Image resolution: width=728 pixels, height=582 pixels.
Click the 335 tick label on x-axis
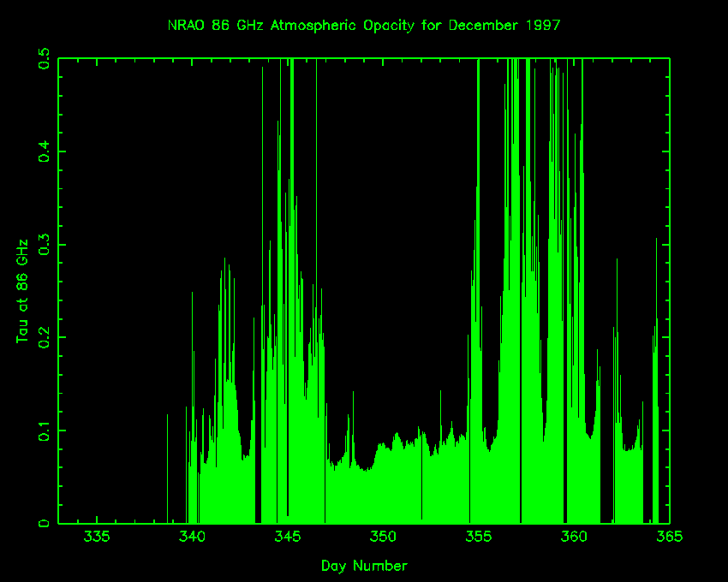pyautogui.click(x=97, y=537)
